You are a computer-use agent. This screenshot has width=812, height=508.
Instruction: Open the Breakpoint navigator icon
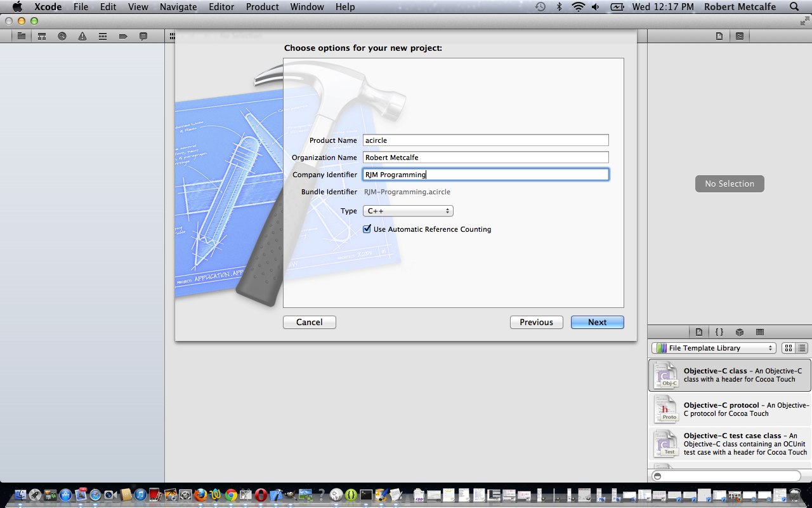click(x=123, y=36)
